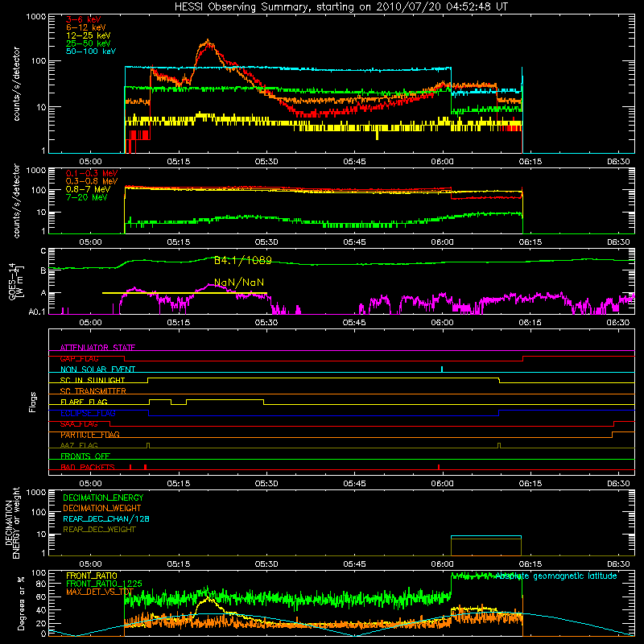The image size is (644, 644).
Task: Click the Absolute geomagnetic latitude label
Action: point(556,576)
